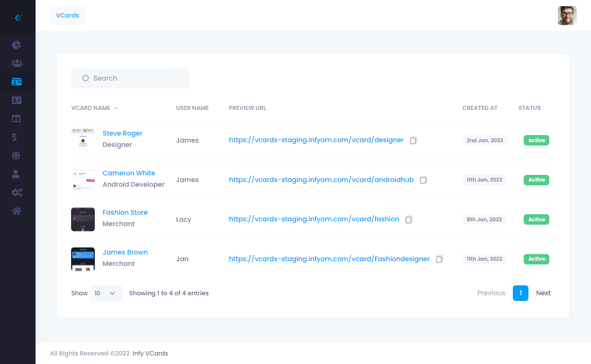The height and width of the screenshot is (364, 591).
Task: Select the VCards tab at top
Action: pyautogui.click(x=67, y=16)
